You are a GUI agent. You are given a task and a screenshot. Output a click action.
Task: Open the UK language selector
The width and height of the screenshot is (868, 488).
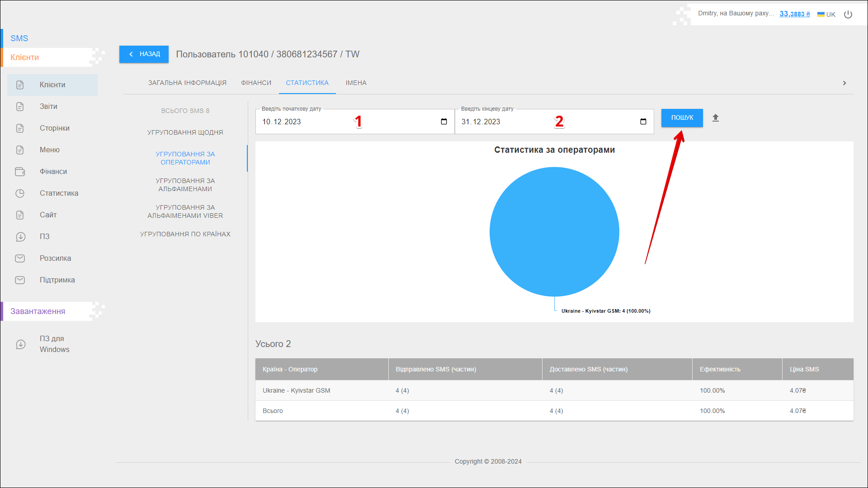click(x=826, y=14)
